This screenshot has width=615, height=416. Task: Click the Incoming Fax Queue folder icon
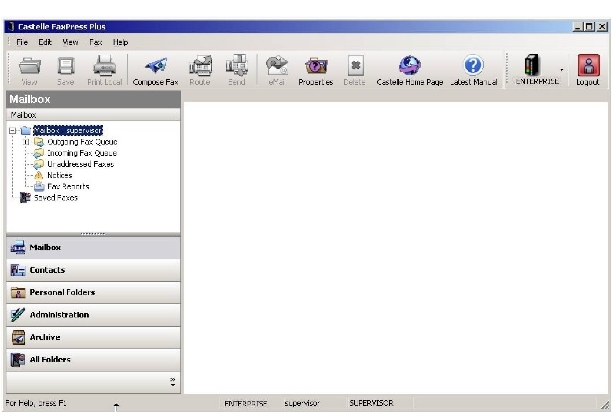(x=39, y=153)
